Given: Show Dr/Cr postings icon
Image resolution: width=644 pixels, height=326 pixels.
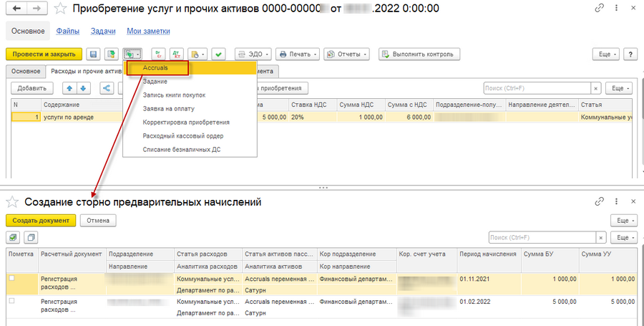Looking at the screenshot, I should (158, 54).
